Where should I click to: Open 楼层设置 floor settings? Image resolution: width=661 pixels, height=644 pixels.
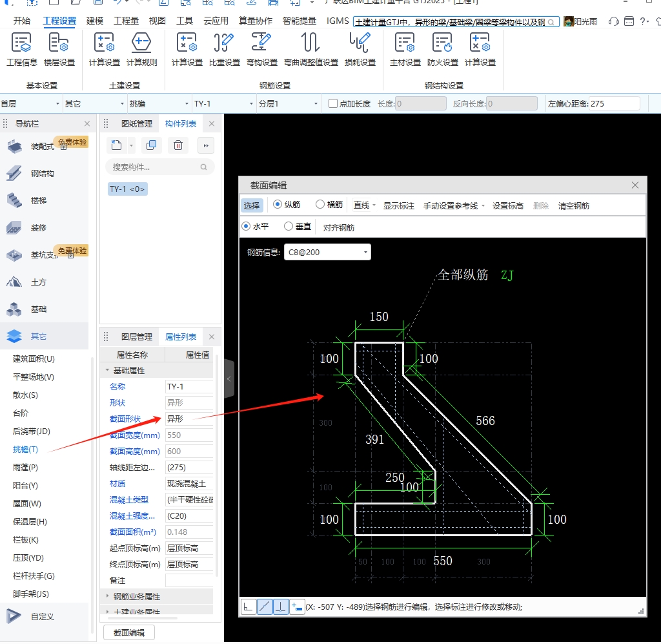59,50
